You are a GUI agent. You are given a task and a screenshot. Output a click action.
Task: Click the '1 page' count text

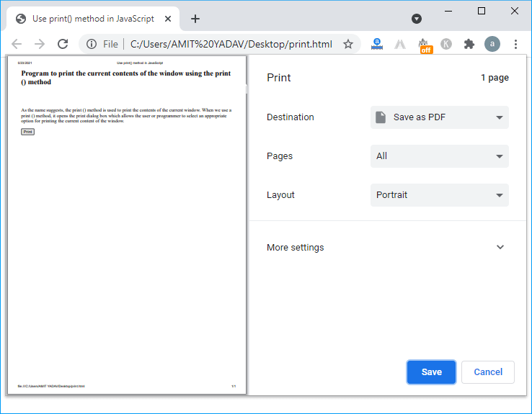[495, 78]
